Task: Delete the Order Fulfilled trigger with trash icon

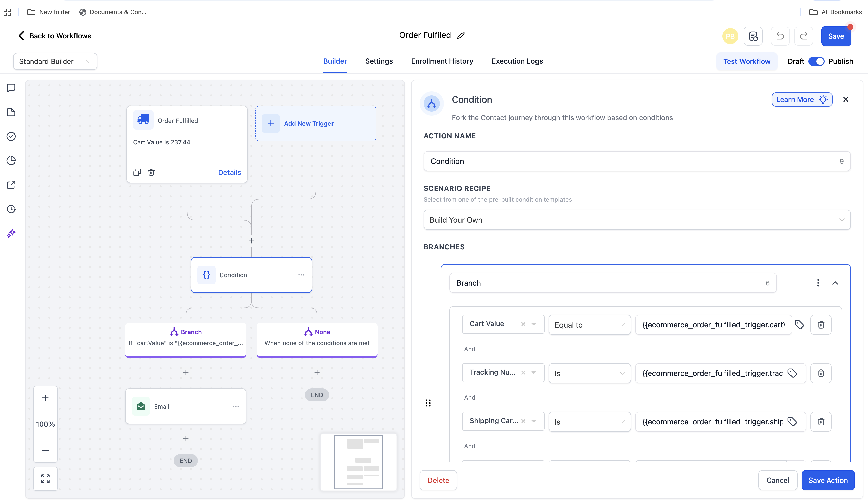Action: 151,172
